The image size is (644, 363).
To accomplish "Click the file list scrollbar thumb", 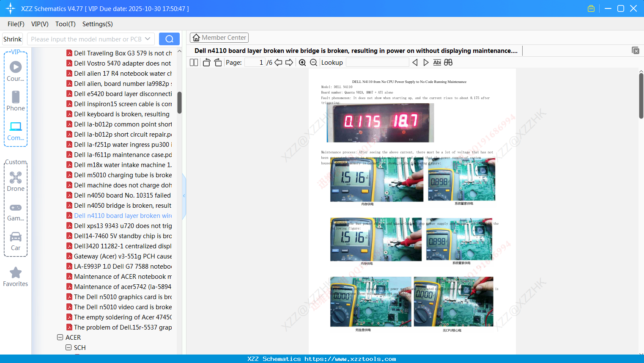I will pos(179,103).
